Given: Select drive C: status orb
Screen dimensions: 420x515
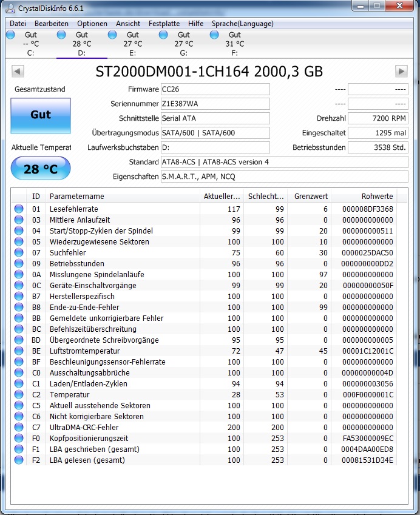Looking at the screenshot, I should 10,35.
